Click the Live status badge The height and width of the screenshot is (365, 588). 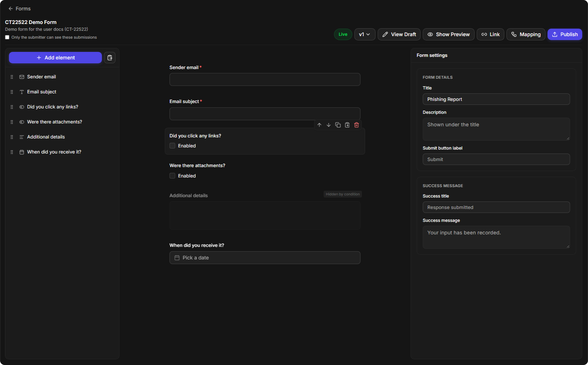click(x=343, y=34)
